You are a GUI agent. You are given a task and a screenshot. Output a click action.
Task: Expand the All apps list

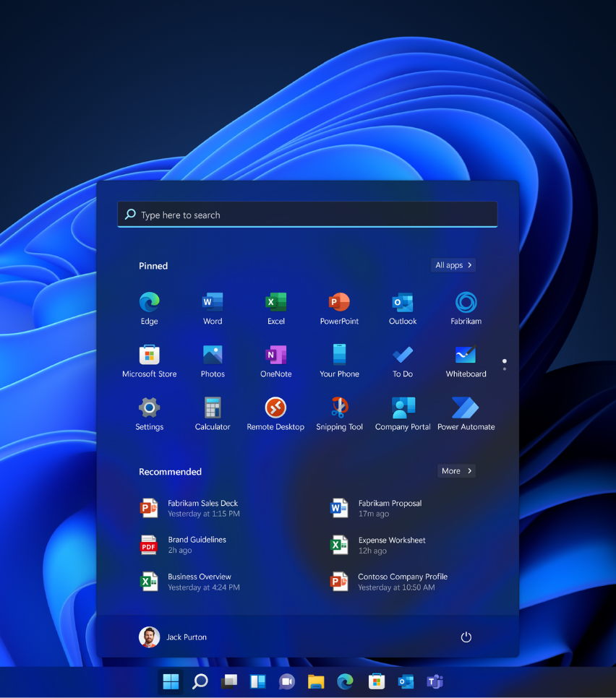[x=453, y=265]
